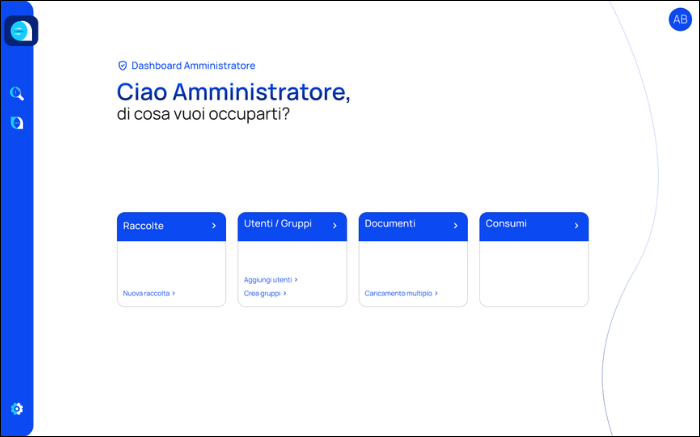700x437 pixels.
Task: Expand the Raccolte card arrow
Action: pos(214,226)
